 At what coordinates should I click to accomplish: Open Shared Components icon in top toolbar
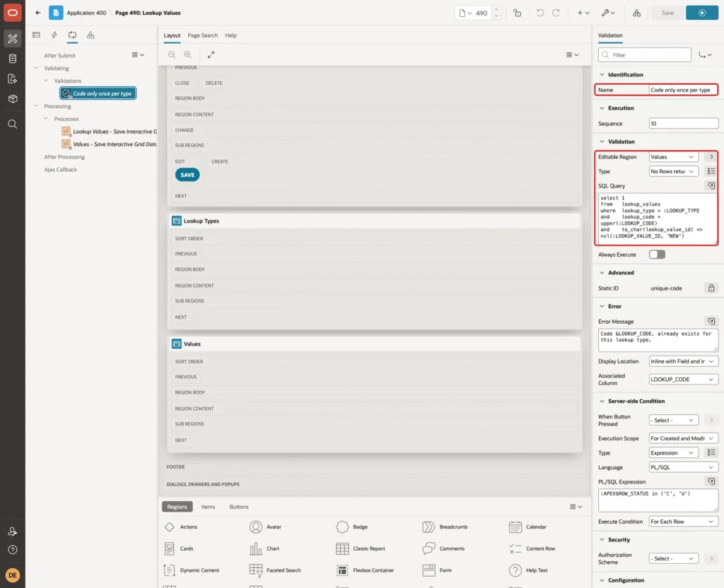(x=636, y=13)
